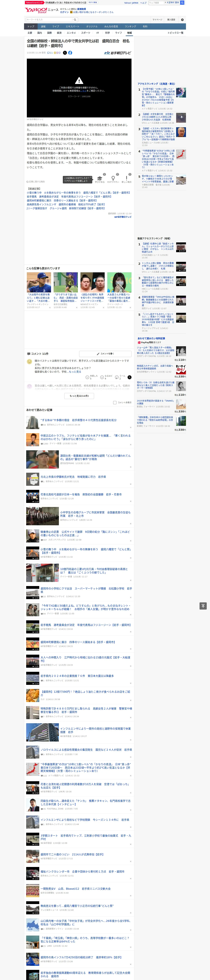The image size is (210, 980).
Task: Open the sumo wrestlers thumbnail article
Action: coord(92,282)
